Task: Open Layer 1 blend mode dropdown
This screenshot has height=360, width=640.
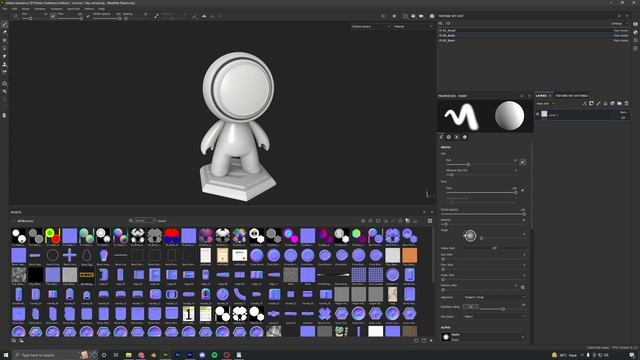Action: coord(623,112)
